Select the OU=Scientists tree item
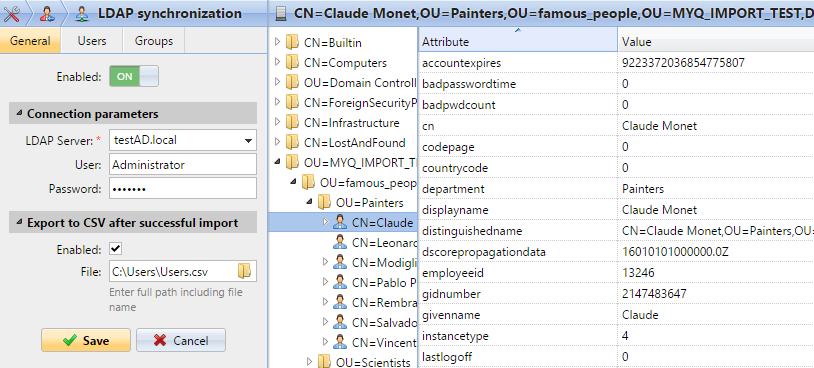This screenshot has width=814, height=368. coord(343,362)
